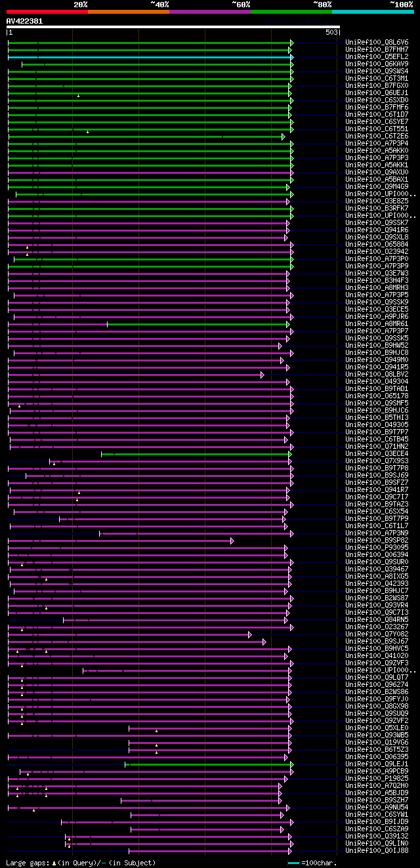
Task: Open the UniRef100_B7FGX0 hit label
Action: [377, 86]
